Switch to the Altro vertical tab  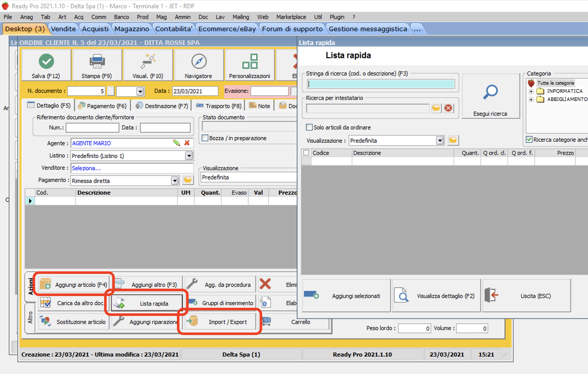[30, 317]
